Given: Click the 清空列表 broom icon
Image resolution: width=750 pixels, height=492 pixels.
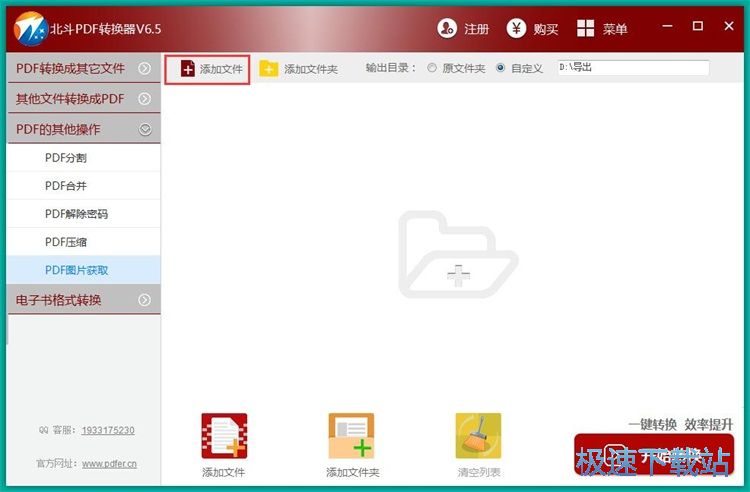Looking at the screenshot, I should pyautogui.click(x=478, y=436).
